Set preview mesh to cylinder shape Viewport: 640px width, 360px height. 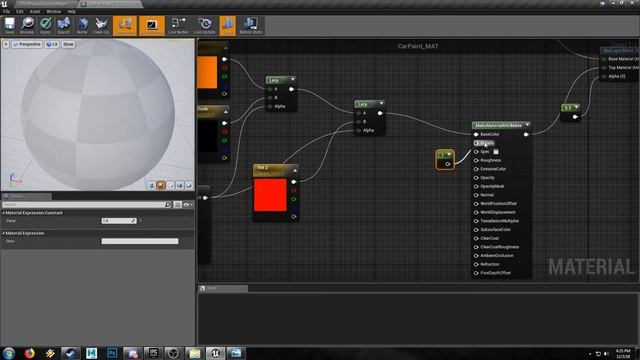(x=152, y=186)
